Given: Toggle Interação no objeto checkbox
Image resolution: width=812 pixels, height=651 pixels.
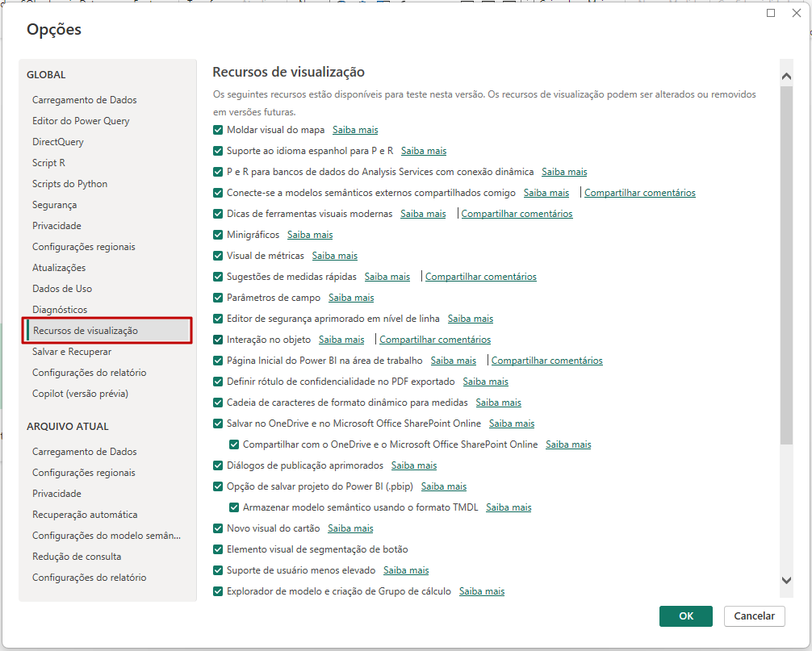Looking at the screenshot, I should click(218, 340).
